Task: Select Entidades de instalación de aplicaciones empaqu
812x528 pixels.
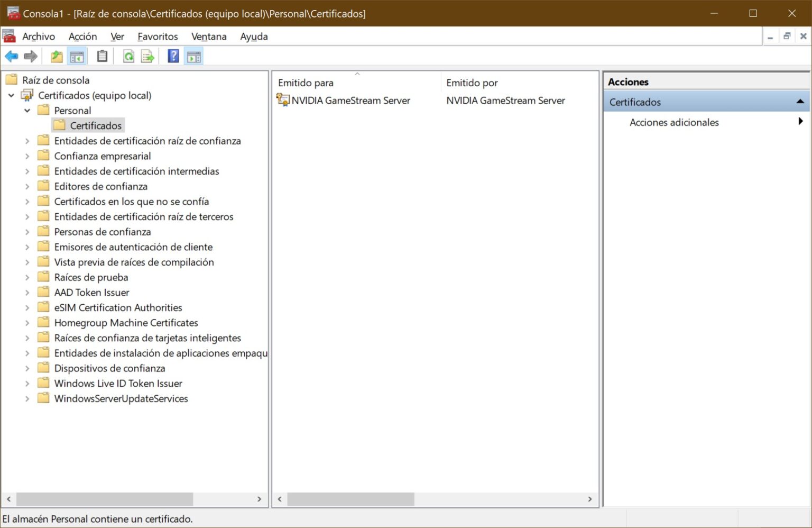Action: pyautogui.click(x=161, y=353)
